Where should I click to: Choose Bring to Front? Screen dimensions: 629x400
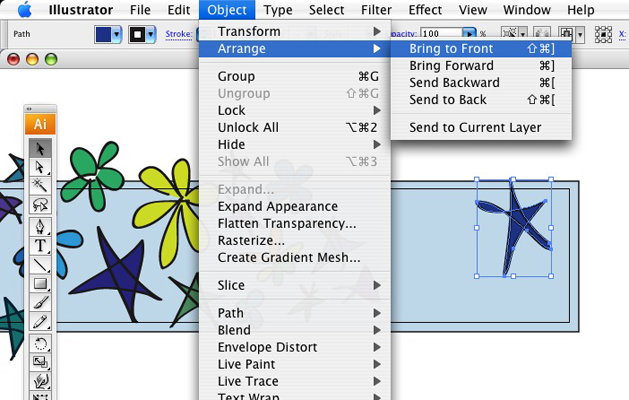pos(481,49)
